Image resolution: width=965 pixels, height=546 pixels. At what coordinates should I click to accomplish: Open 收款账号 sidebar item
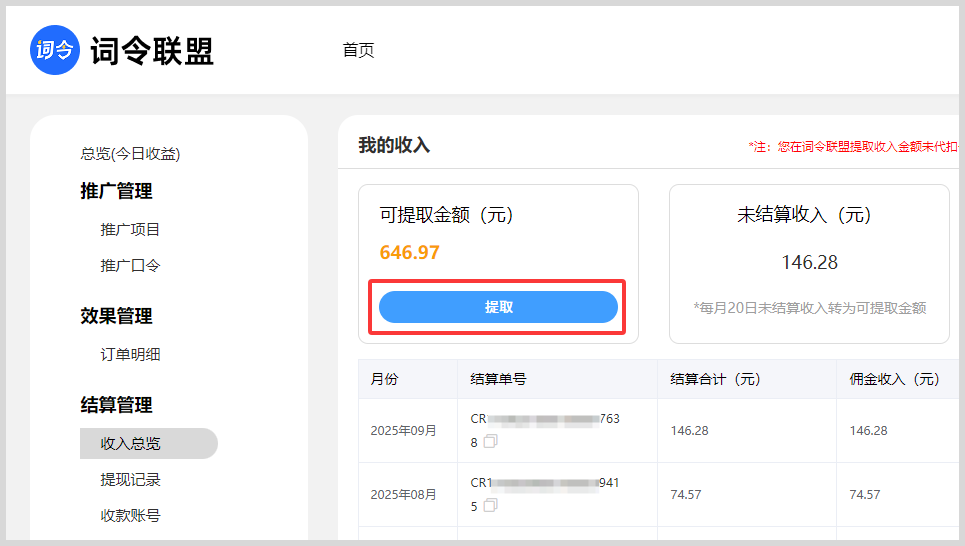click(130, 515)
